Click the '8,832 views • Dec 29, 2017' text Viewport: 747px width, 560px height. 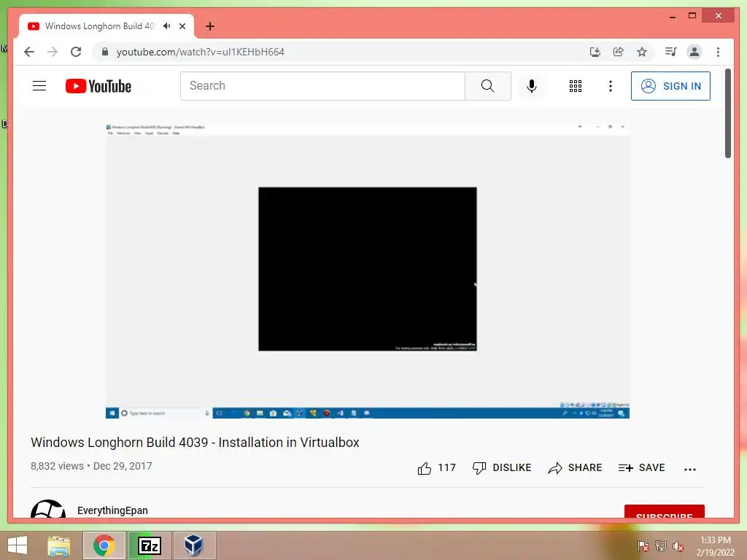click(91, 466)
